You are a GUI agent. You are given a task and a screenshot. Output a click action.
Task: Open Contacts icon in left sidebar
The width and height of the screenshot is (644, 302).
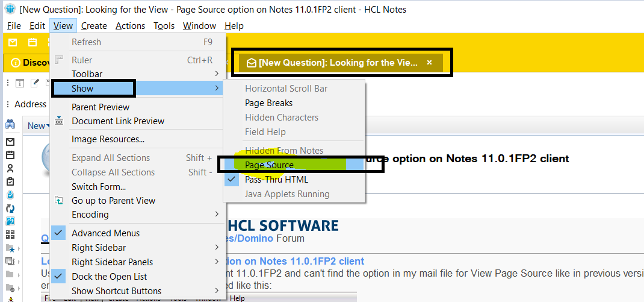click(10, 168)
